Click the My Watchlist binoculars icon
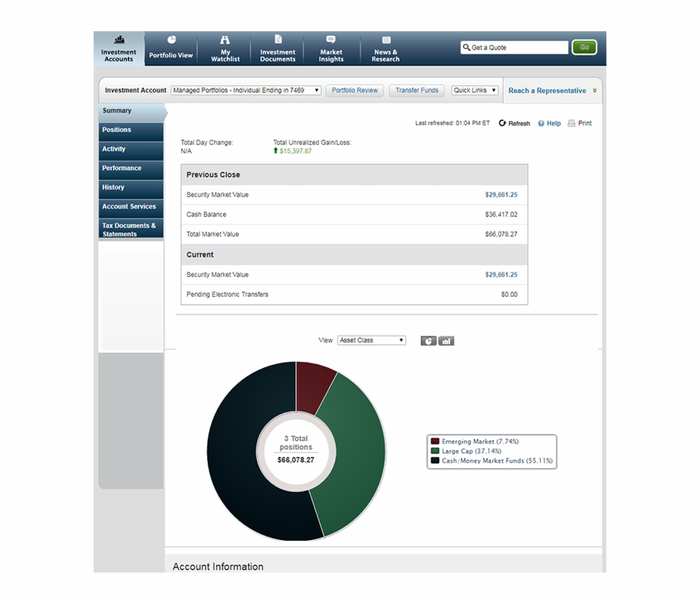The image size is (700, 603). tap(225, 40)
